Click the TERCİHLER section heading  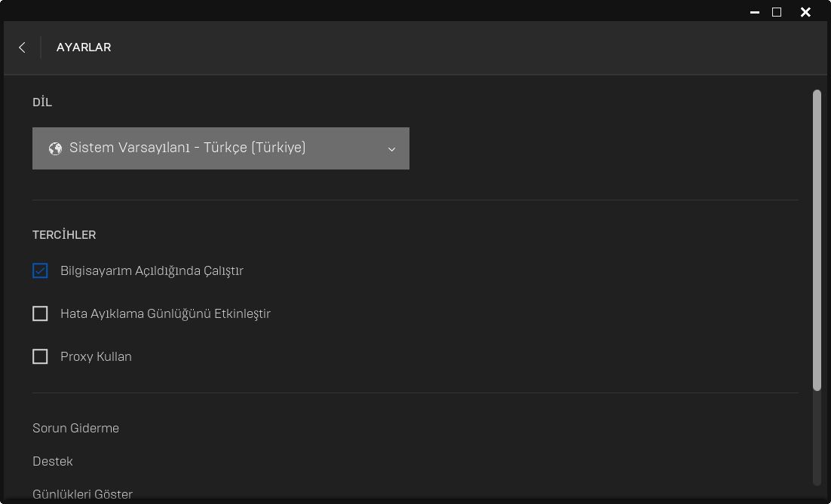point(64,234)
